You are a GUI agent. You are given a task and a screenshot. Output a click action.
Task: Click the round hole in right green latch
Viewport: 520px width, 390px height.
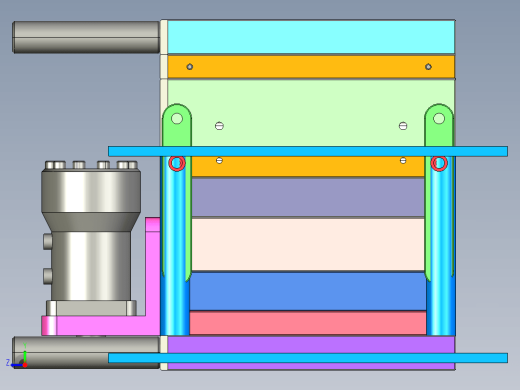point(439,118)
